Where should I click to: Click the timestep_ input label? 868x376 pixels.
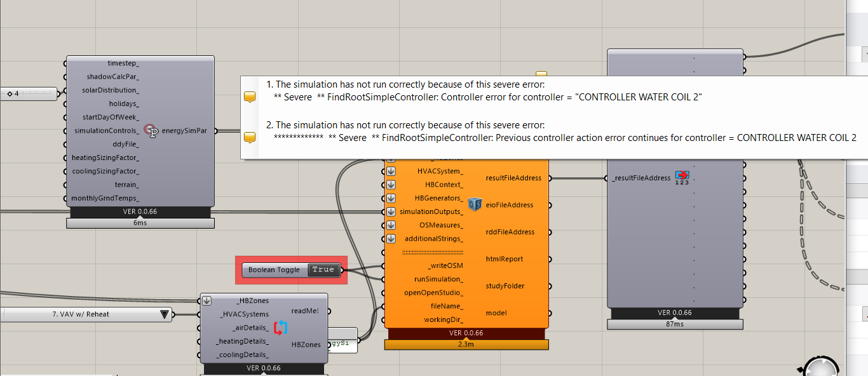click(123, 64)
